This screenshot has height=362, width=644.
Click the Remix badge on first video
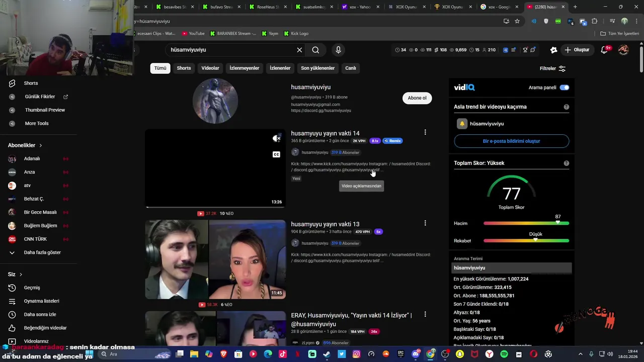tap(392, 141)
